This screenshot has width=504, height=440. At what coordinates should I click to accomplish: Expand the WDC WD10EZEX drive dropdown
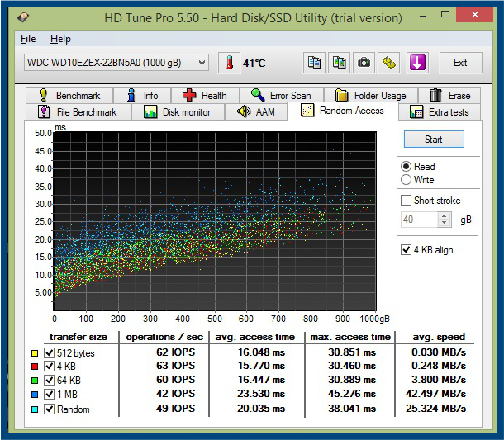tap(116, 62)
